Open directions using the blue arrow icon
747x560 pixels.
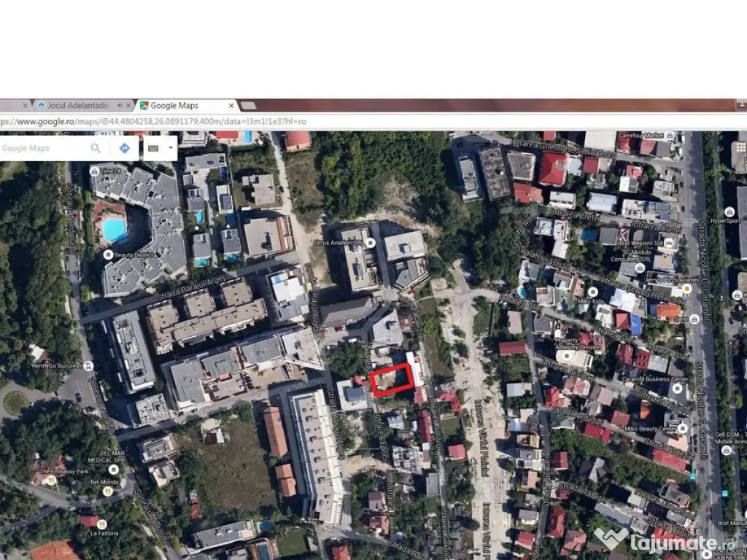click(x=125, y=148)
